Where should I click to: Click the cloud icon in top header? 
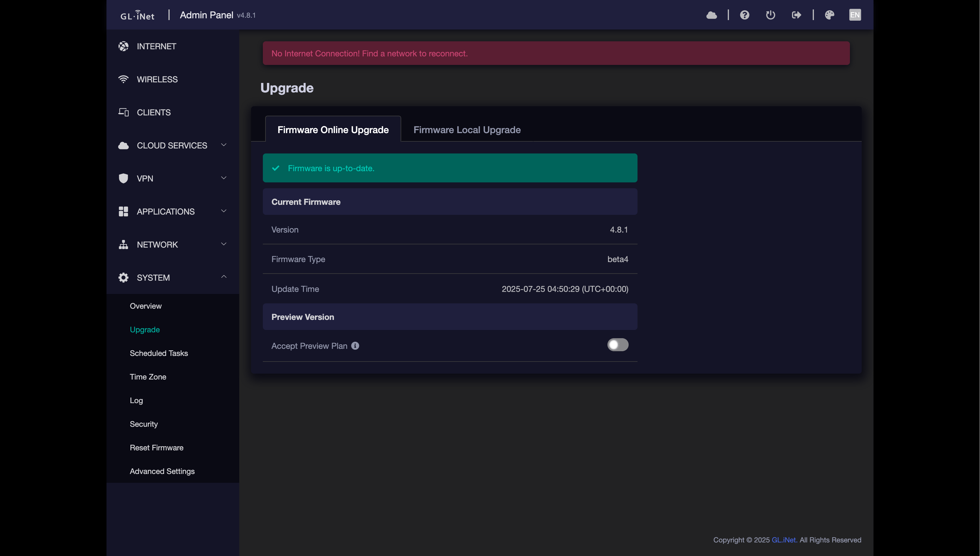pos(711,15)
